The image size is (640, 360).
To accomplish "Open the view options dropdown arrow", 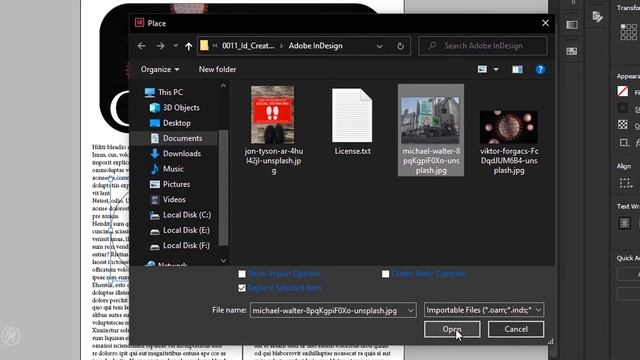I will [x=496, y=70].
